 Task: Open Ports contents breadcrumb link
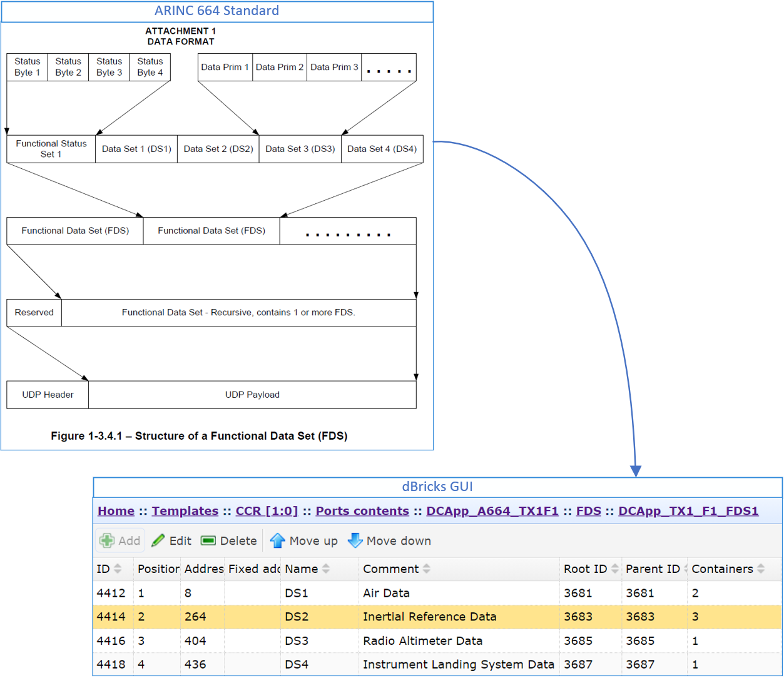click(x=362, y=511)
